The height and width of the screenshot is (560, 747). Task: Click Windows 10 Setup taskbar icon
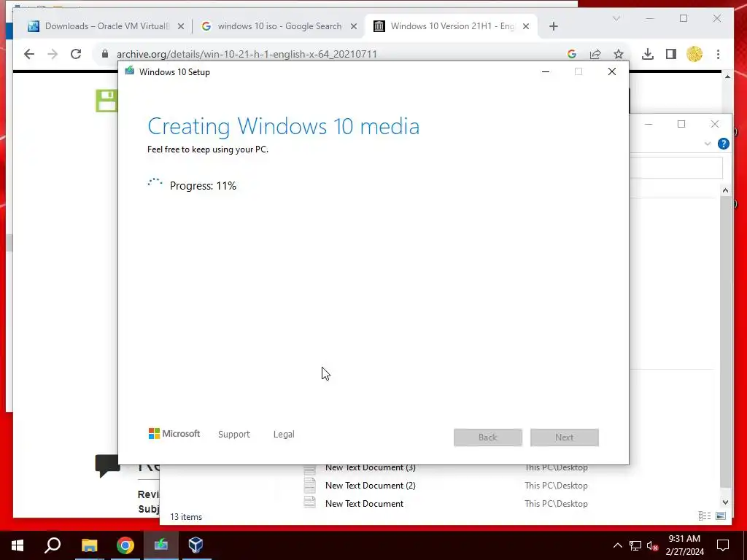coord(161,545)
